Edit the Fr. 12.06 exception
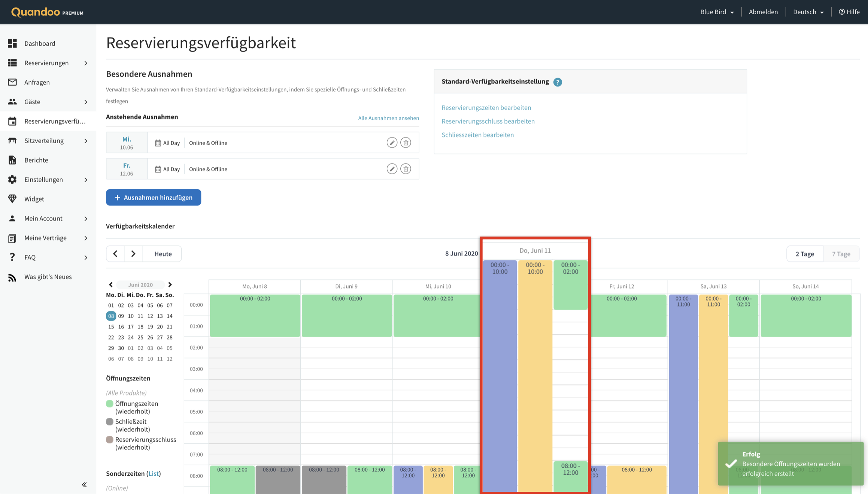Viewport: 868px width, 494px height. tap(392, 169)
